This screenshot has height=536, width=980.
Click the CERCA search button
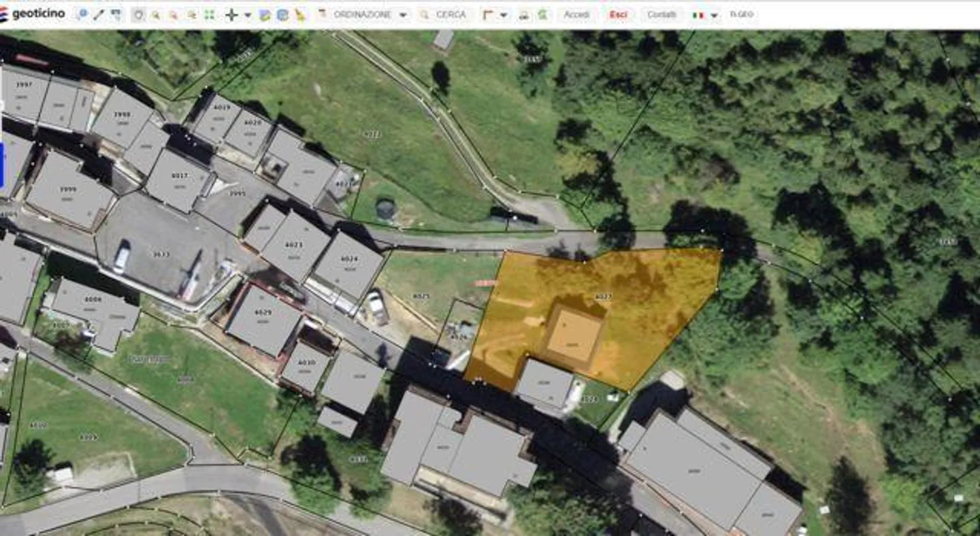coord(444,14)
